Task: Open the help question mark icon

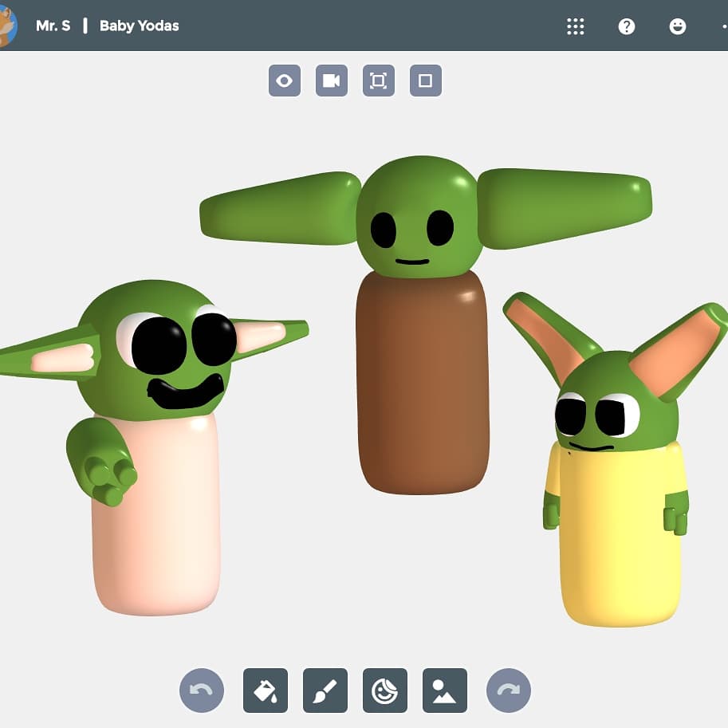Action: (x=626, y=26)
